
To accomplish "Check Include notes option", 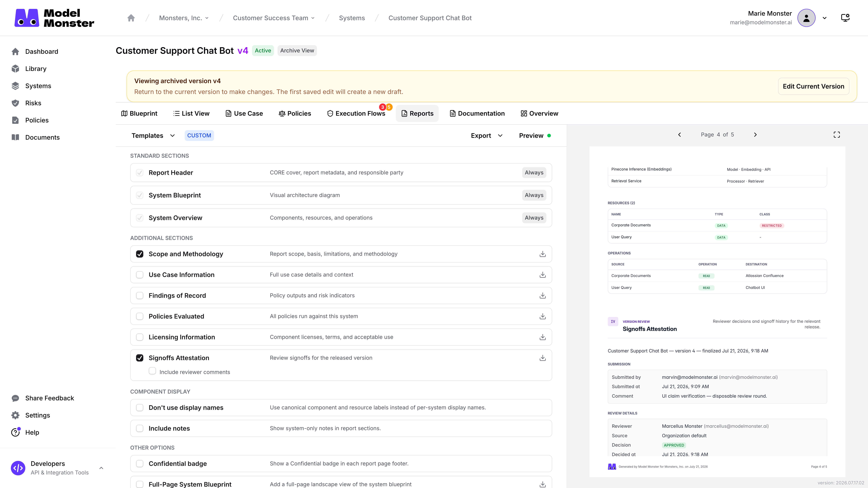I will (140, 428).
